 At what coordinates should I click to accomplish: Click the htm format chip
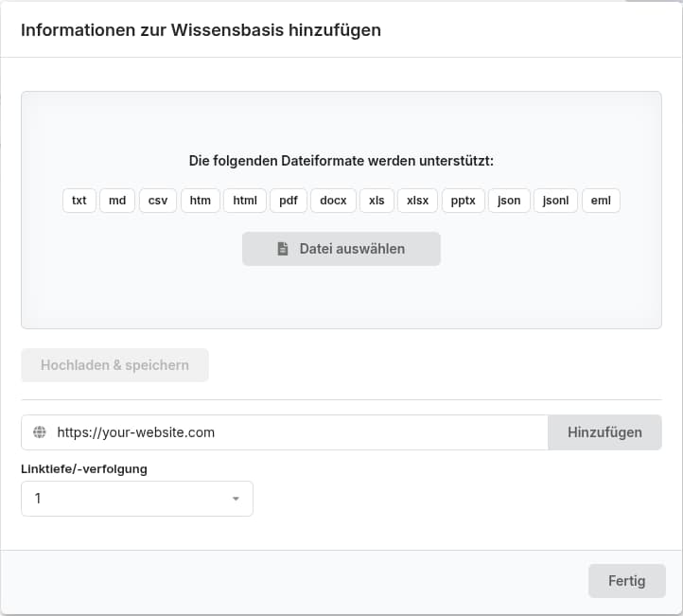point(200,201)
